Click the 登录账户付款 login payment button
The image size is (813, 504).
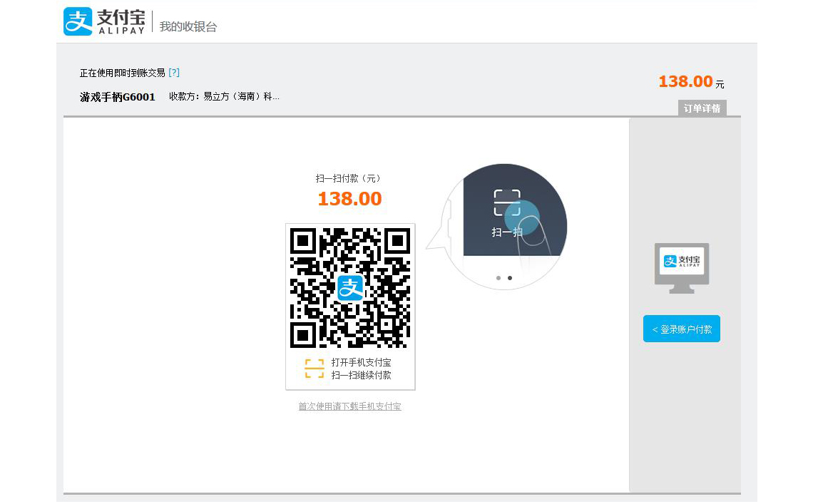click(x=682, y=329)
